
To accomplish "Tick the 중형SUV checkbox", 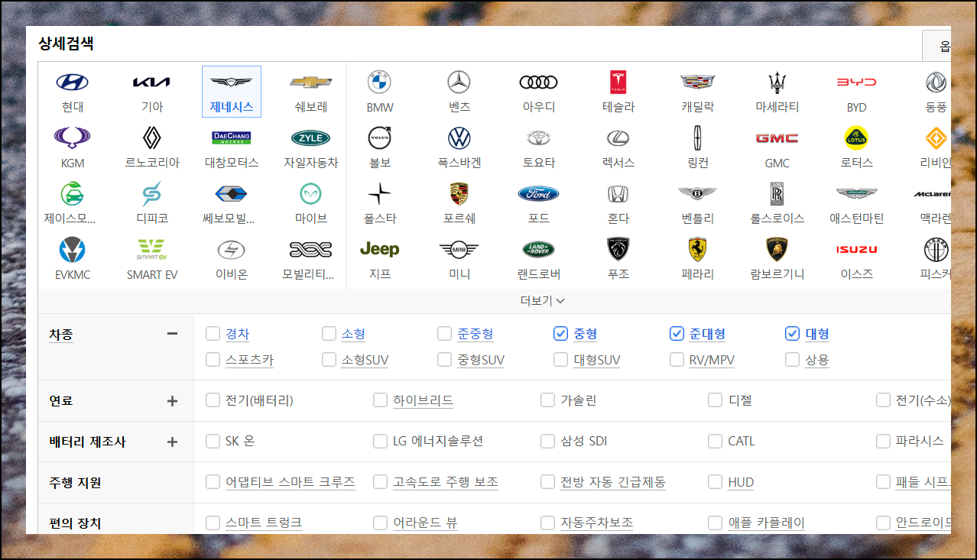I will (444, 359).
